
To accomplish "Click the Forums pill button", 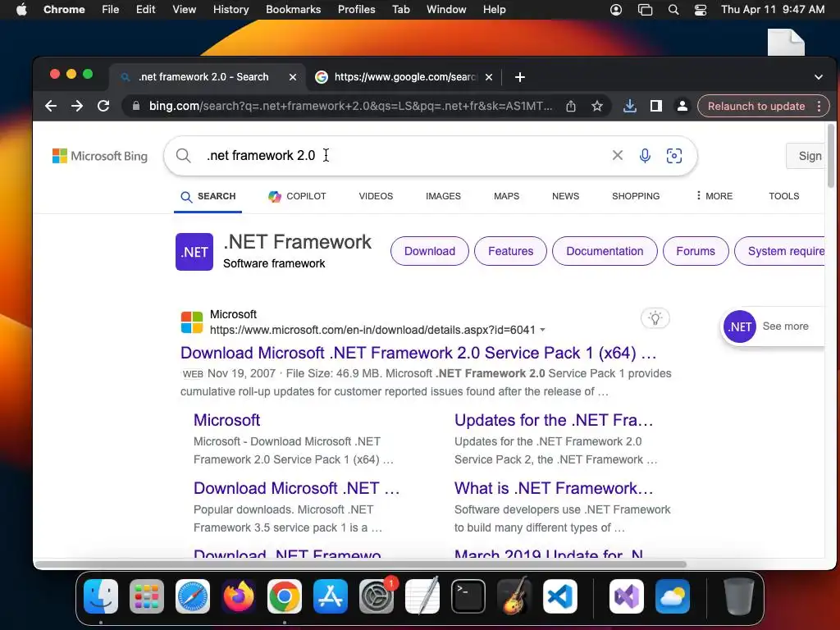I will point(696,251).
